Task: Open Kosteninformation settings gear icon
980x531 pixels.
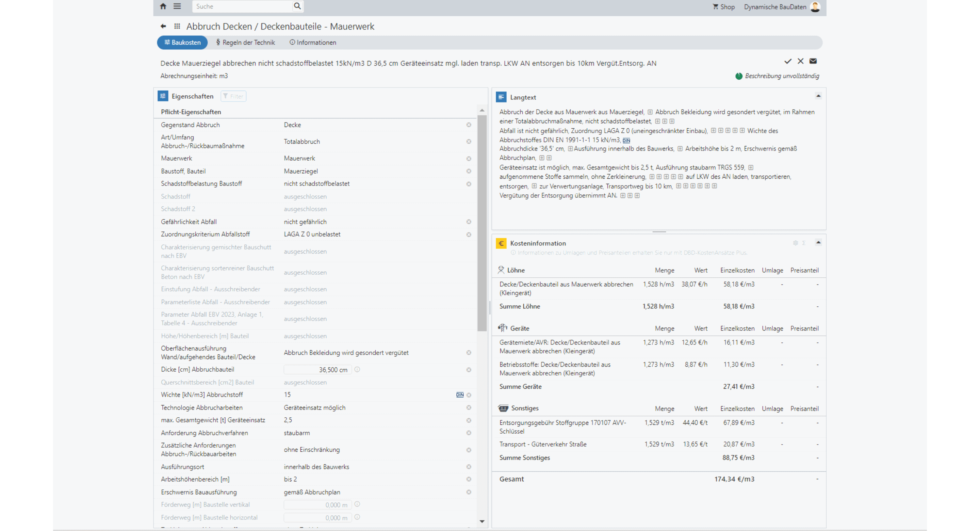Action: pyautogui.click(x=795, y=243)
